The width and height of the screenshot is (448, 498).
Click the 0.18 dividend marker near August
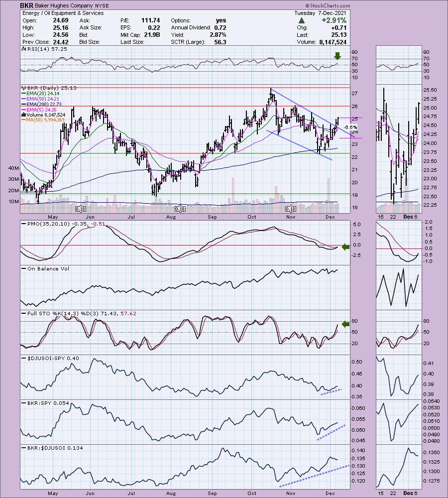pos(180,209)
